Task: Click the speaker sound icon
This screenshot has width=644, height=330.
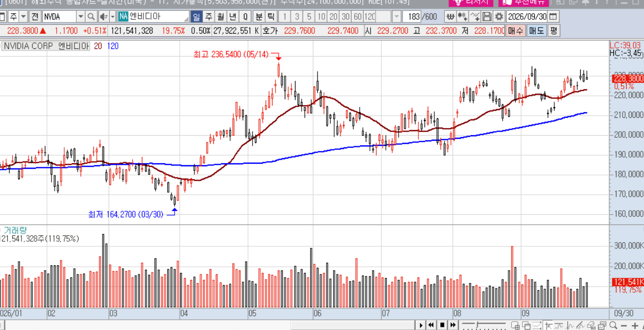Action: tap(103, 16)
